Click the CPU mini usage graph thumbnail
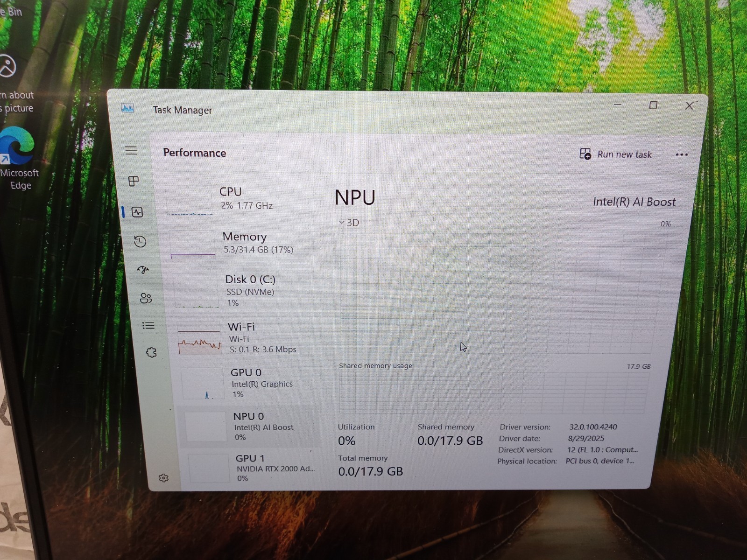Screen dimensions: 747x560 (x=190, y=201)
